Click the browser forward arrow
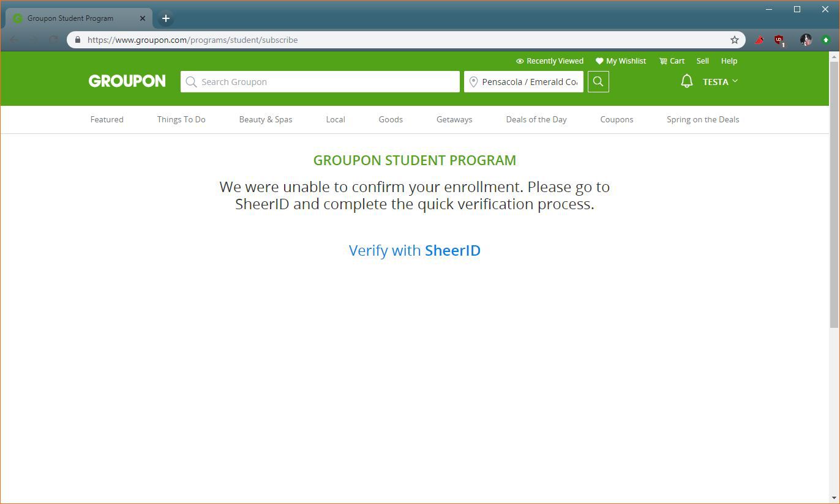 coord(34,40)
